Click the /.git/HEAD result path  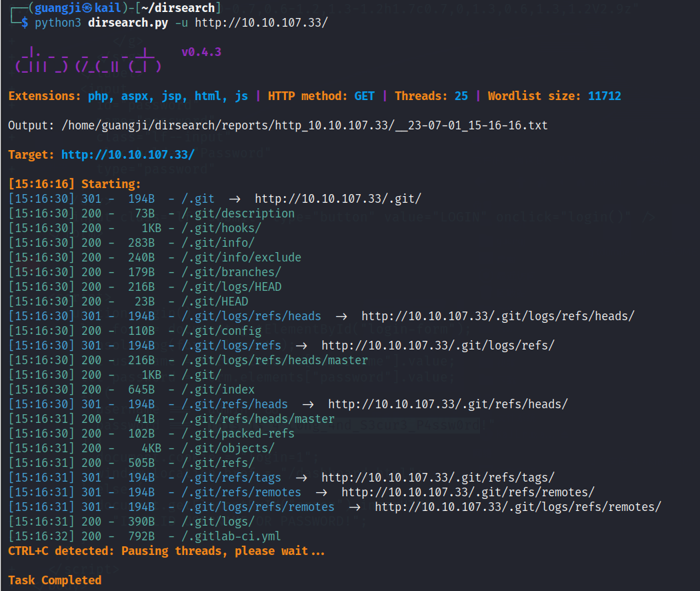(214, 302)
